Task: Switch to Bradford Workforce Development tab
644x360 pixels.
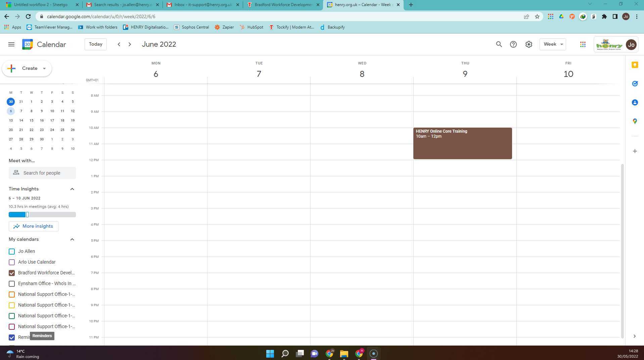Action: 283,5
